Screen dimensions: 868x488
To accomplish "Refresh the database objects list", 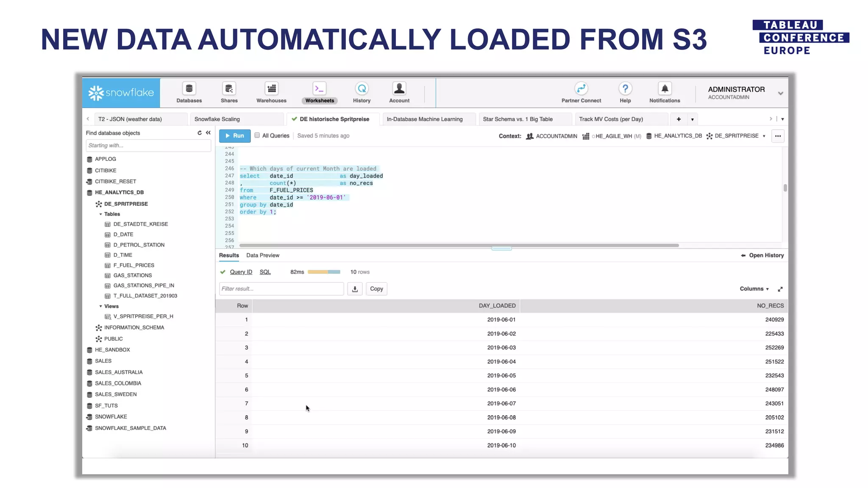I will 200,133.
